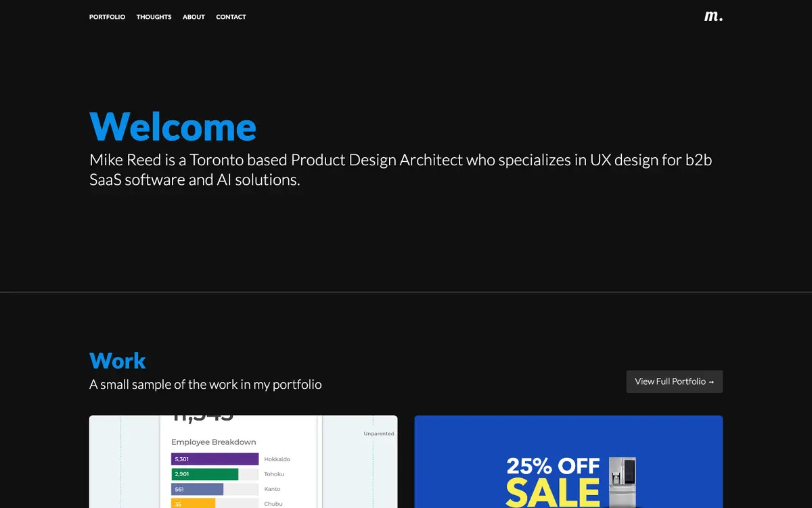Open the About nav item

pos(194,17)
